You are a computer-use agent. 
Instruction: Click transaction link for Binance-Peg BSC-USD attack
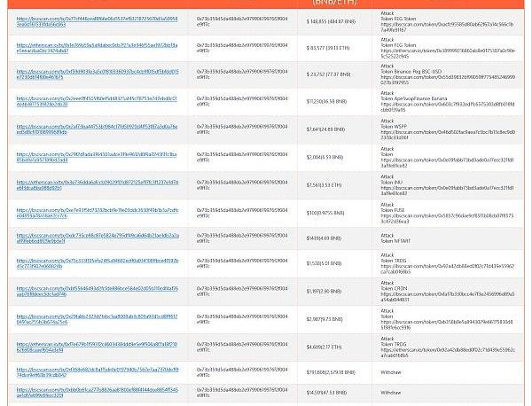(x=97, y=74)
